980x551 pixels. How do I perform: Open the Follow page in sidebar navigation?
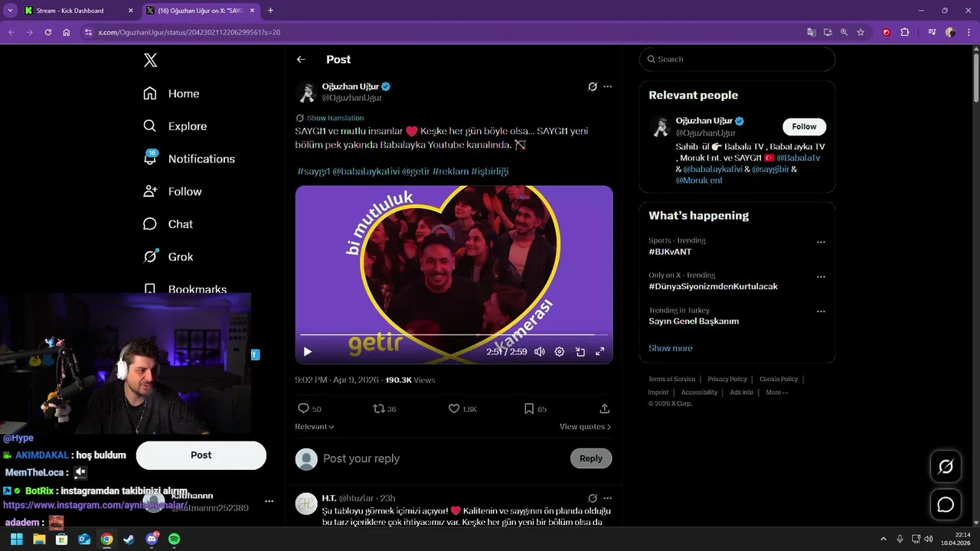[x=173, y=191]
